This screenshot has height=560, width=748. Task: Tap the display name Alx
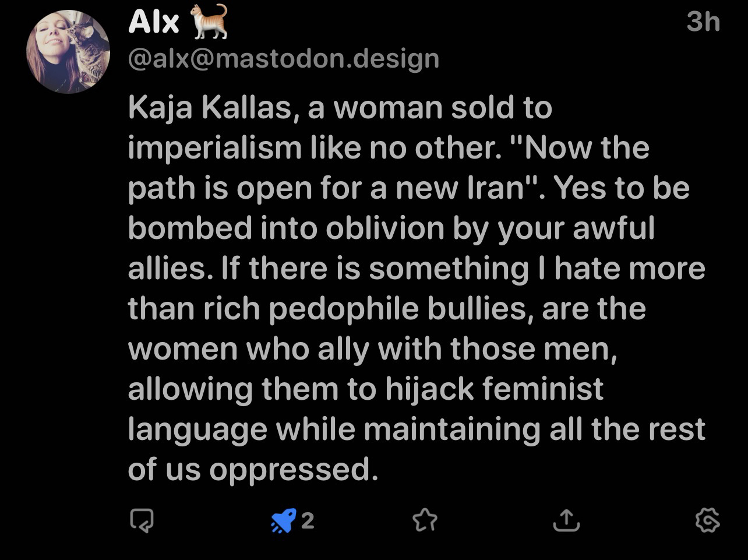(153, 23)
